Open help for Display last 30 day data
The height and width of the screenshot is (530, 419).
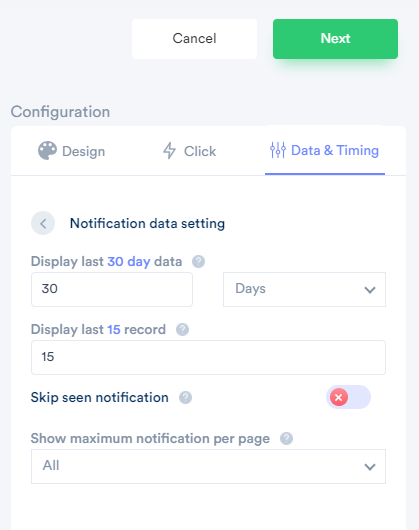point(198,261)
